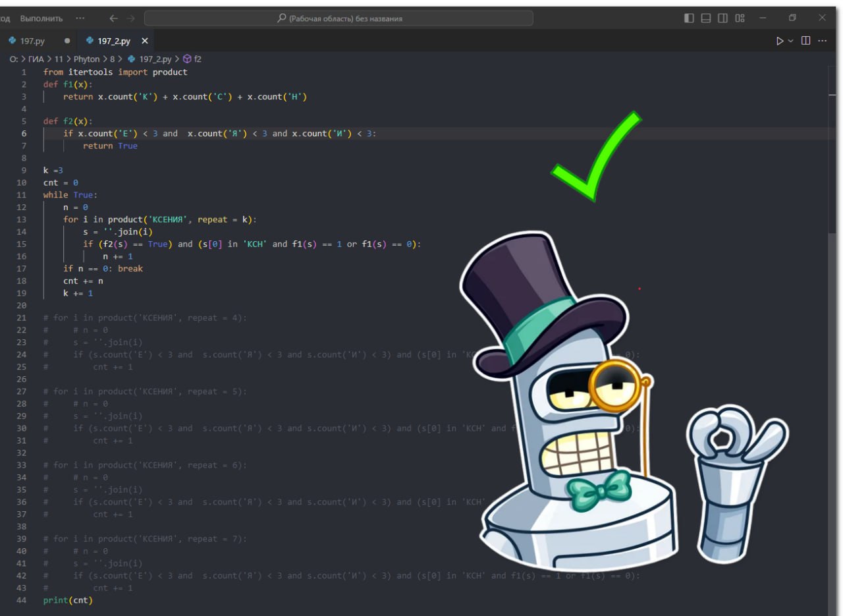843x616 pixels.
Task: Toggle the secondary sidebar layout icon
Action: (723, 18)
